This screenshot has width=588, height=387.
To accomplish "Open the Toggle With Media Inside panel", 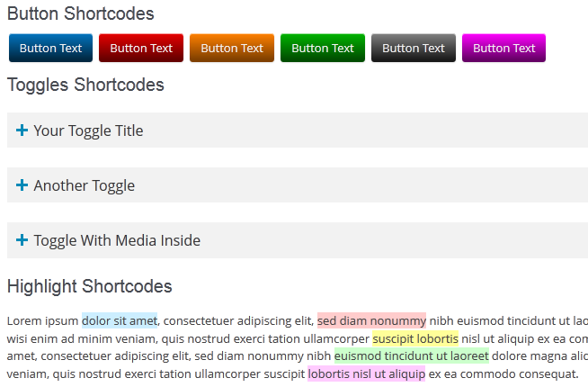I will (298, 240).
